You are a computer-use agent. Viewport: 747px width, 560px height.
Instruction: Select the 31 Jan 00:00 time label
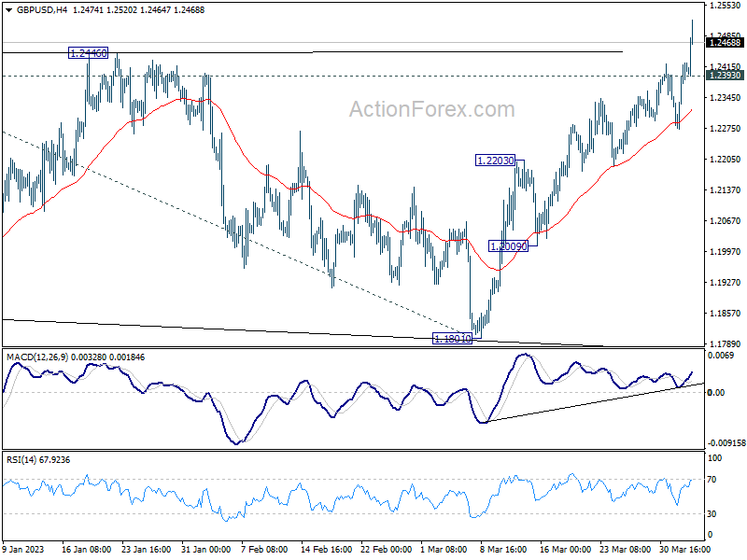point(205,549)
